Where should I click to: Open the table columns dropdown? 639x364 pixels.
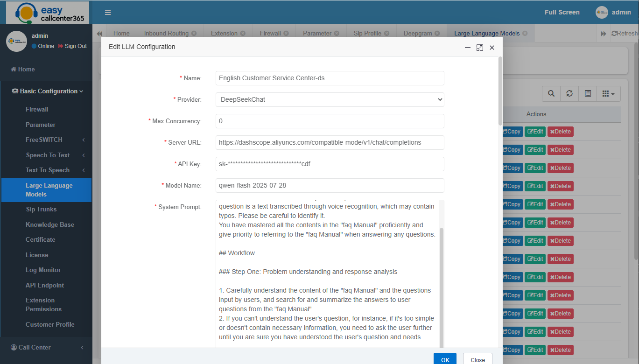608,93
